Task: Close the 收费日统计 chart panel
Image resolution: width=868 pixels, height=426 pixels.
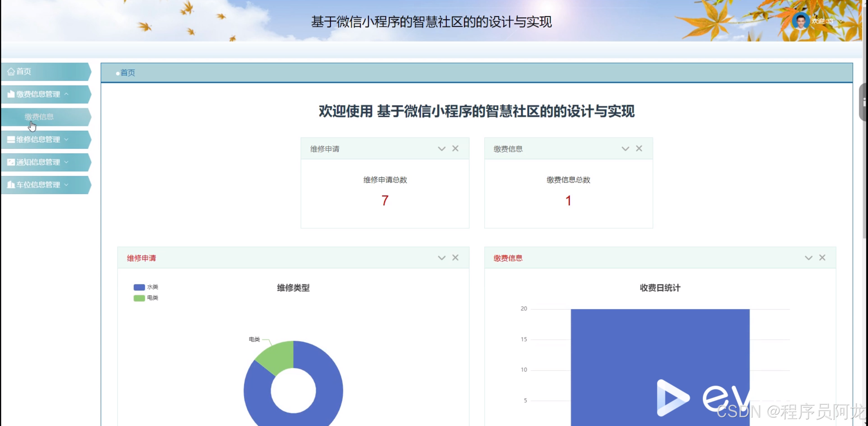Action: (x=822, y=258)
